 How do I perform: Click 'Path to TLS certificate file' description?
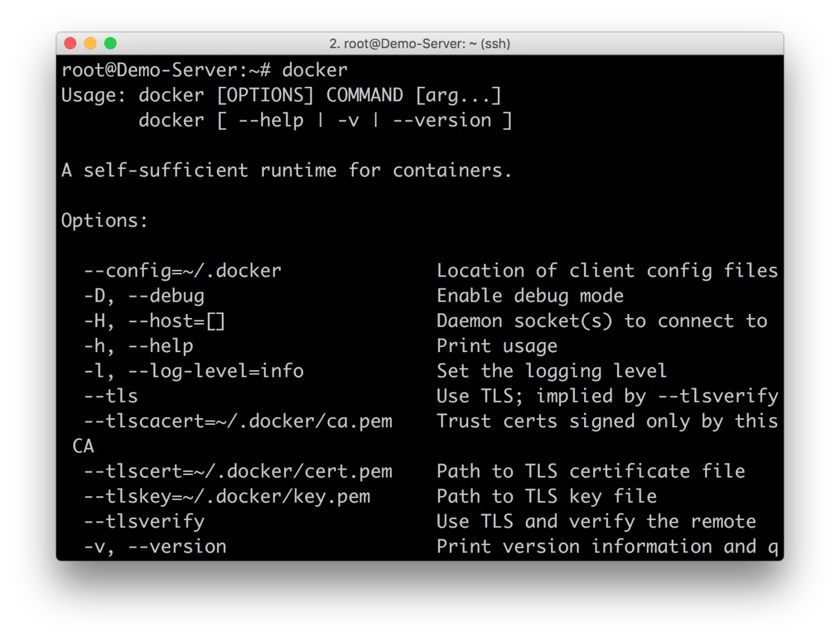point(591,471)
